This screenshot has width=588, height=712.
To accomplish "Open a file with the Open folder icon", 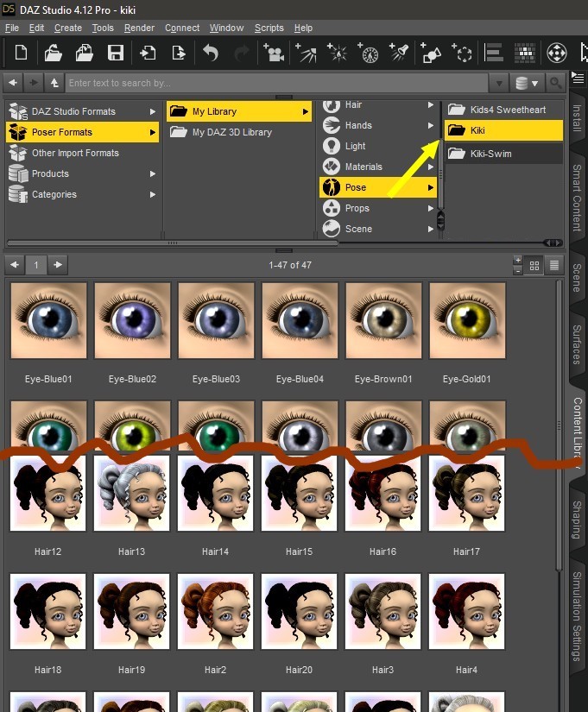I will [54, 53].
